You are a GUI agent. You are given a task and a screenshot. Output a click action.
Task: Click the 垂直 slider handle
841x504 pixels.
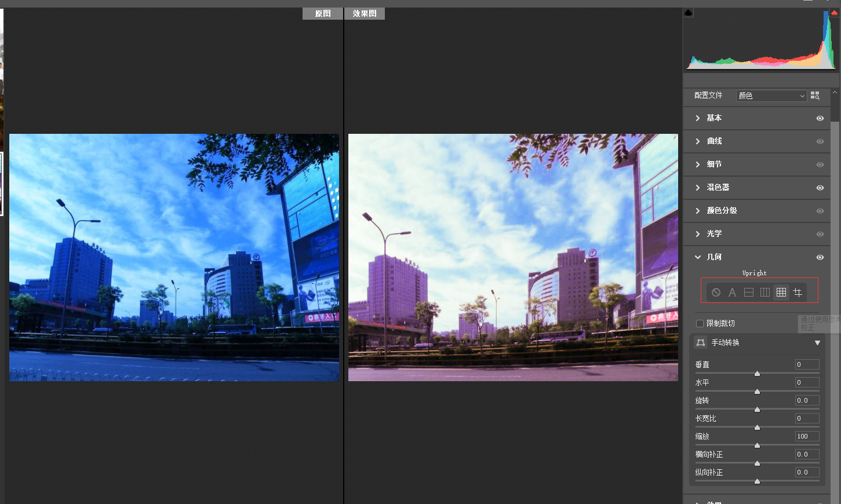(757, 374)
